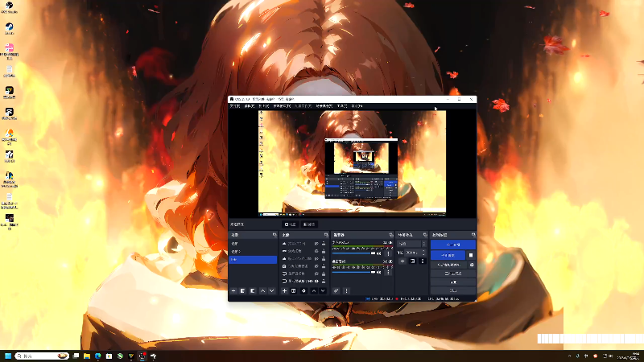644x362 pixels.
Task: Select the first scene in Scenes list
Action: point(253,244)
